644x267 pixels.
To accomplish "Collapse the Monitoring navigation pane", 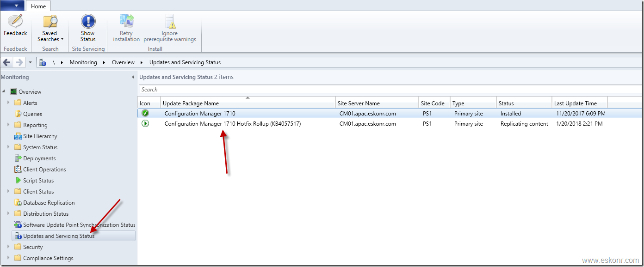I will (x=133, y=77).
